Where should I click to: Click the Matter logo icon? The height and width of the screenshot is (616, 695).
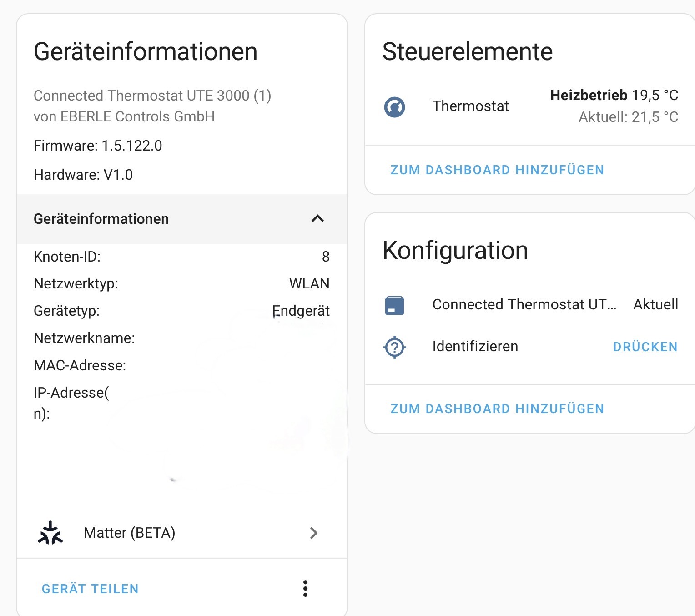[x=50, y=533]
